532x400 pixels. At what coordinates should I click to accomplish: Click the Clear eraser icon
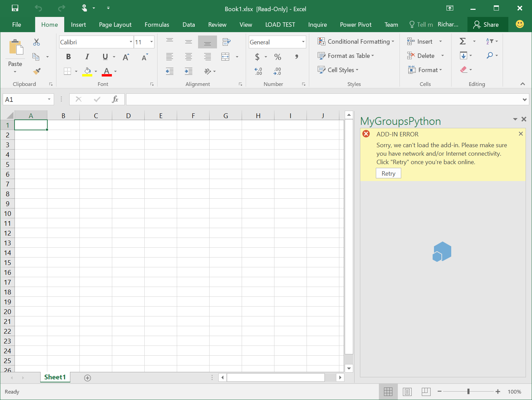point(463,70)
